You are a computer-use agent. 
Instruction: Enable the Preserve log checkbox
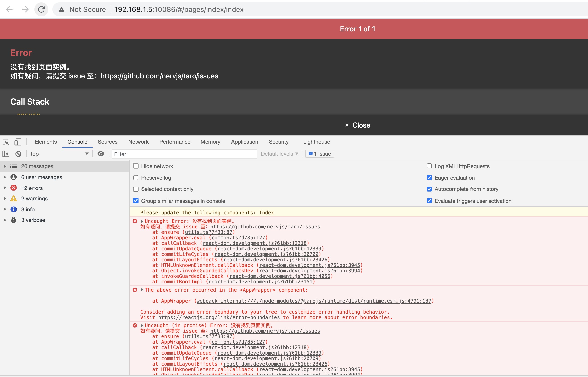(x=136, y=178)
